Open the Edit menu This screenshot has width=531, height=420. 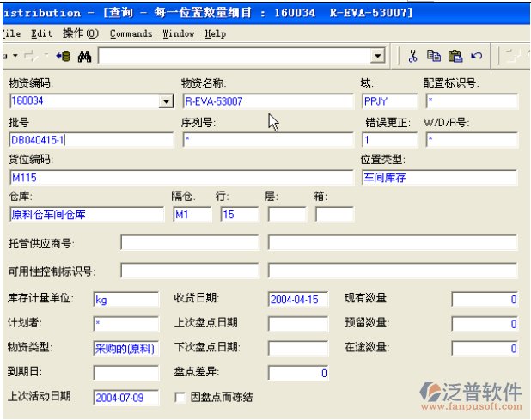40,33
